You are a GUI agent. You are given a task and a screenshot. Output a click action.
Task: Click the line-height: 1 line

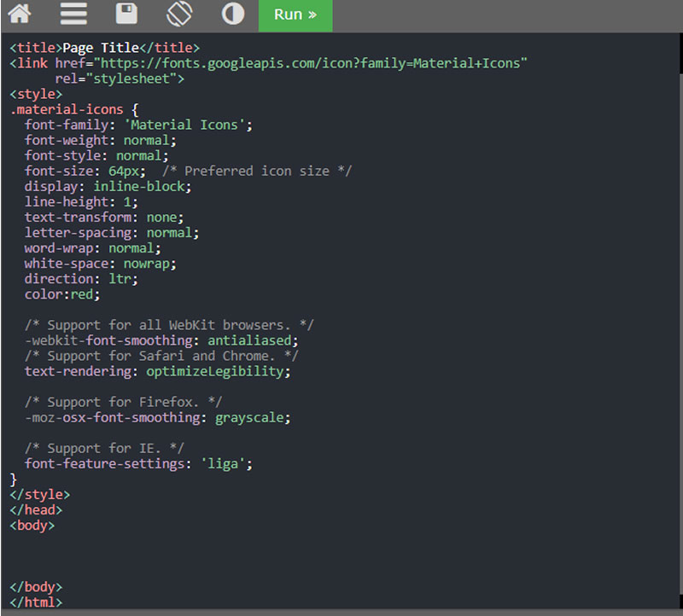(x=81, y=202)
